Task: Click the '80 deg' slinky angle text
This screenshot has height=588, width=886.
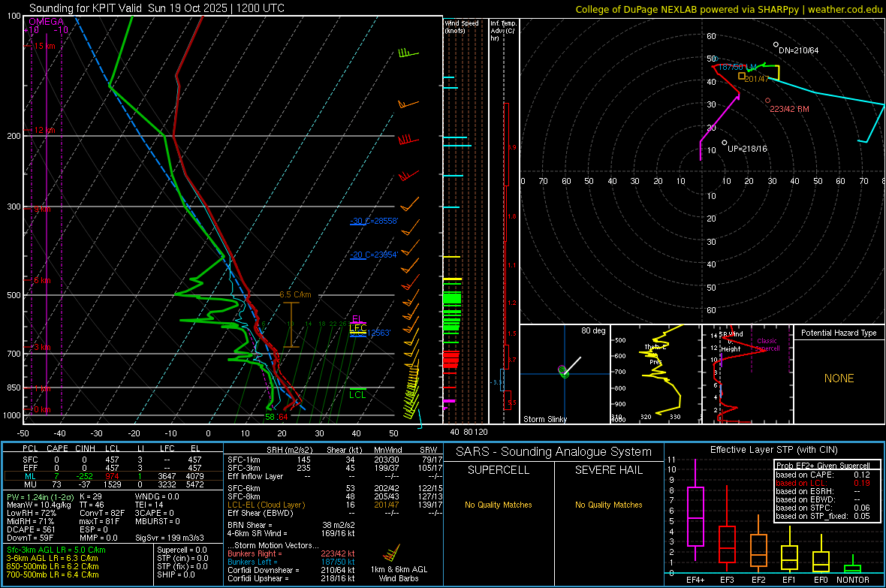Action: (592, 330)
